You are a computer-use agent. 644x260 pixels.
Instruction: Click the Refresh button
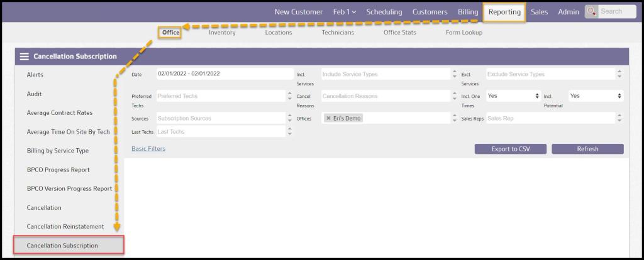[587, 149]
